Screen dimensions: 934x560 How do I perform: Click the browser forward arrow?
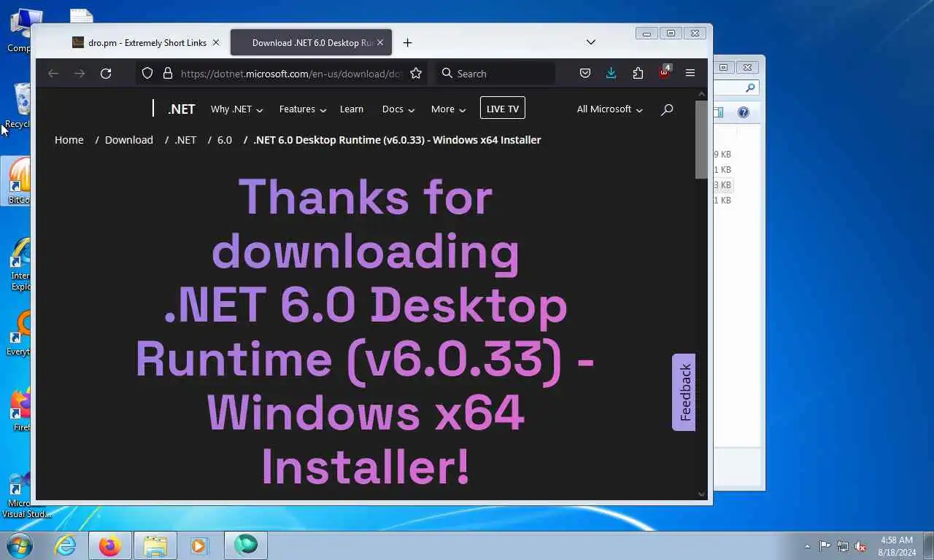click(x=79, y=74)
